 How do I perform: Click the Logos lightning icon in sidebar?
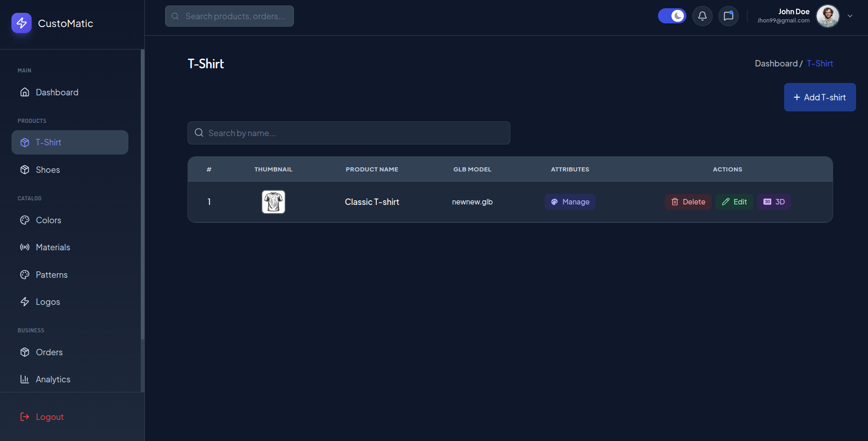point(25,302)
